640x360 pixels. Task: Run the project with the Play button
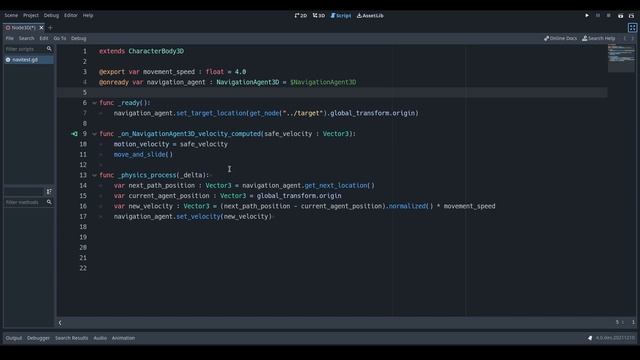point(587,16)
